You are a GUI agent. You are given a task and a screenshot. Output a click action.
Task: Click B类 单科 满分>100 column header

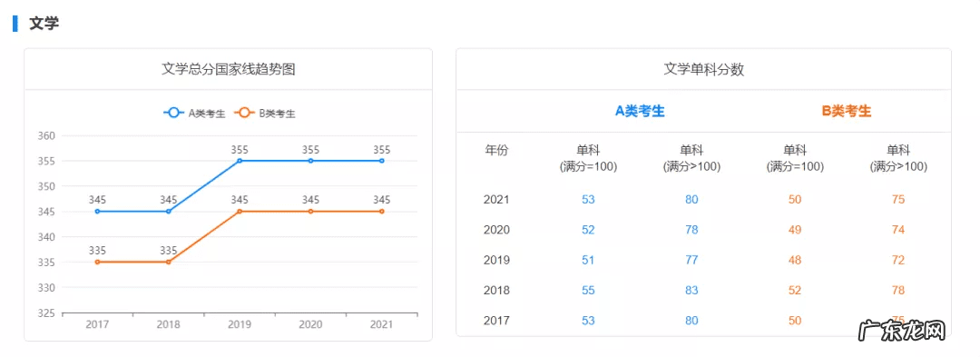click(898, 159)
